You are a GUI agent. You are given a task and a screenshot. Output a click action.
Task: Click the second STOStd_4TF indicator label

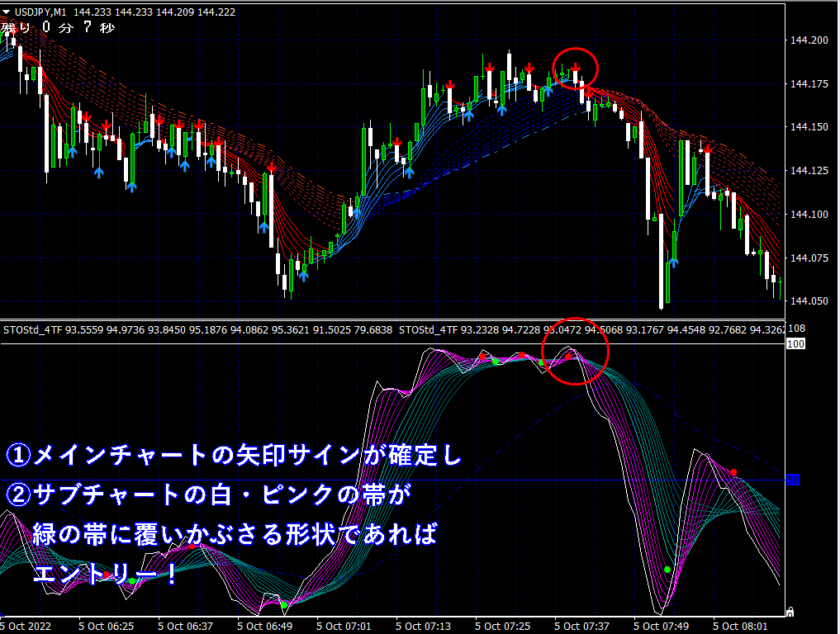pos(428,330)
